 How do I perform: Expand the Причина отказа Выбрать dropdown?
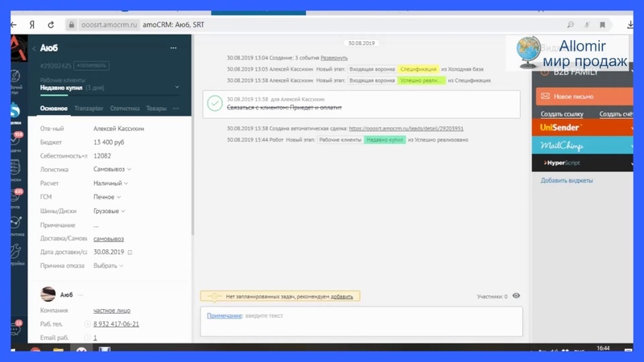[x=108, y=265]
